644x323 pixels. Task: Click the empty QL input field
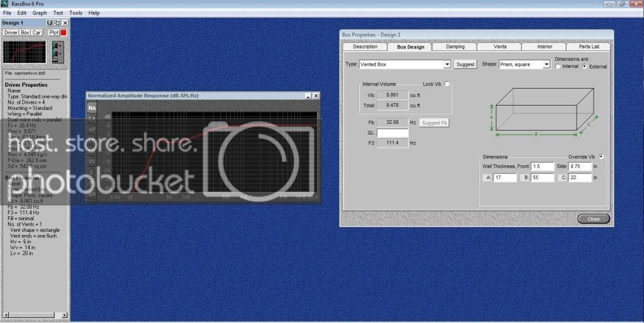point(392,133)
